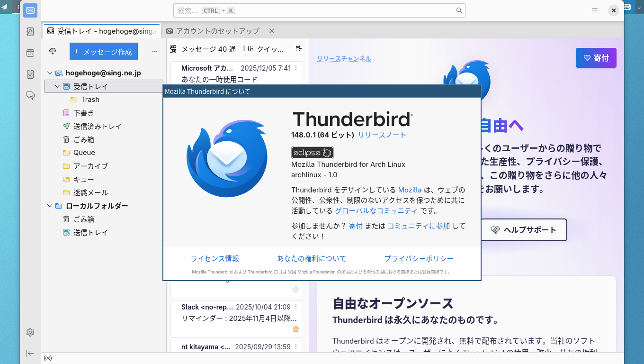The image size is (644, 364).
Task: Click the search magnifier icon
Action: click(459, 10)
